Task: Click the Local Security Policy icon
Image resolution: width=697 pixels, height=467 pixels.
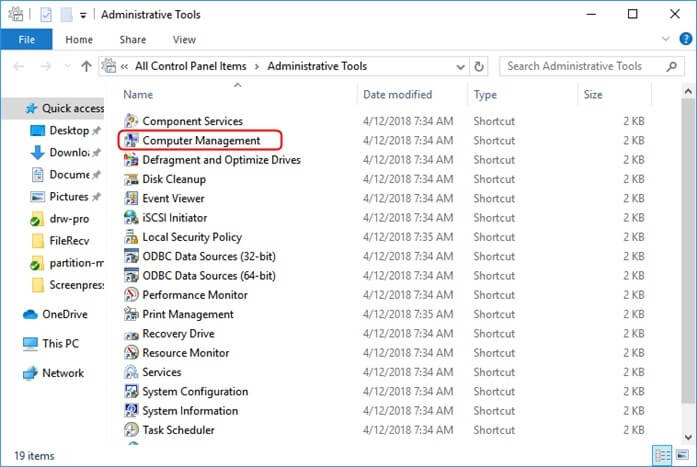Action: pyautogui.click(x=131, y=237)
